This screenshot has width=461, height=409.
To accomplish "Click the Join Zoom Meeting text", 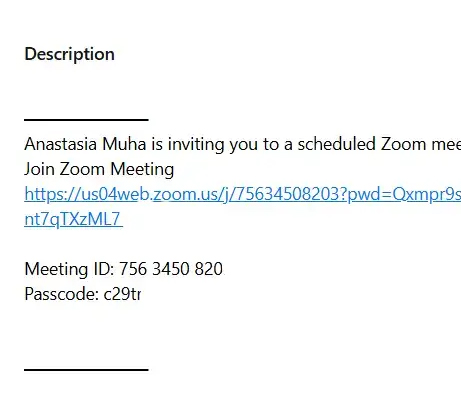I will click(x=99, y=169).
